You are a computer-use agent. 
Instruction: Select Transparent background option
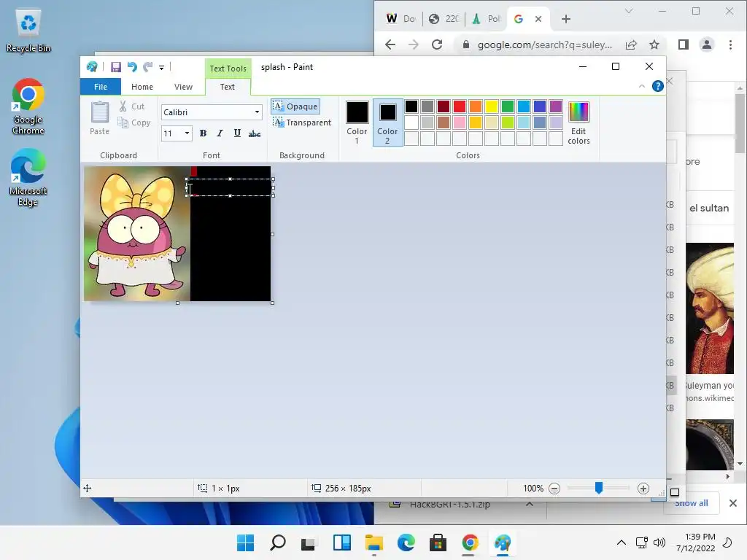coord(302,122)
